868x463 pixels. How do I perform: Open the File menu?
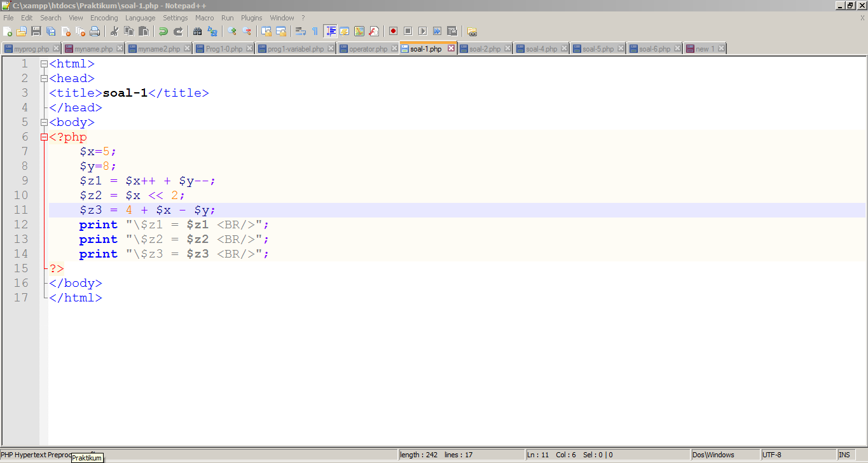click(8, 18)
